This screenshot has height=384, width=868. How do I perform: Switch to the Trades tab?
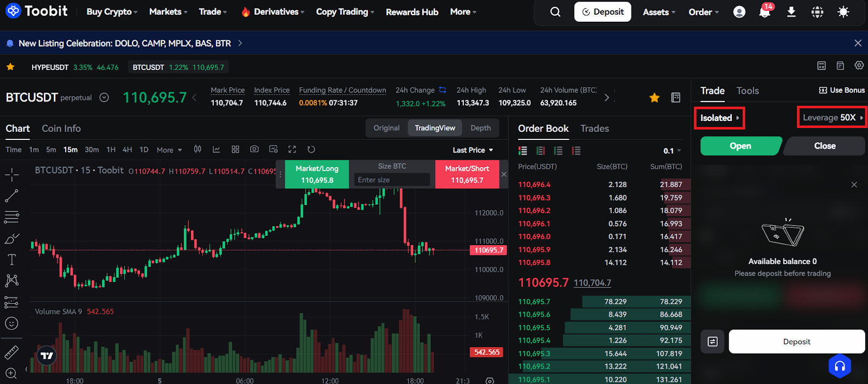pos(595,129)
